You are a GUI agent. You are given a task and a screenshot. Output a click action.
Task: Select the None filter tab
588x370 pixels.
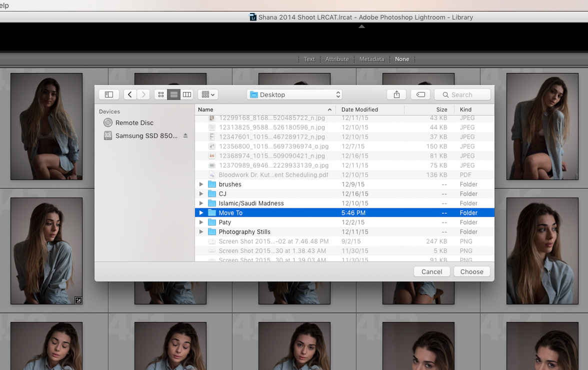pyautogui.click(x=402, y=59)
